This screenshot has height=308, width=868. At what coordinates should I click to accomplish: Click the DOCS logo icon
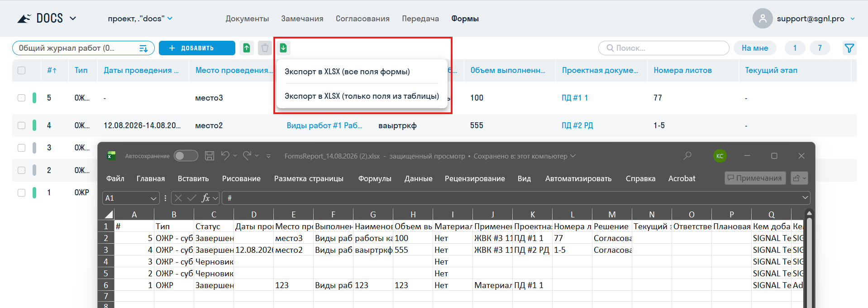pyautogui.click(x=24, y=19)
